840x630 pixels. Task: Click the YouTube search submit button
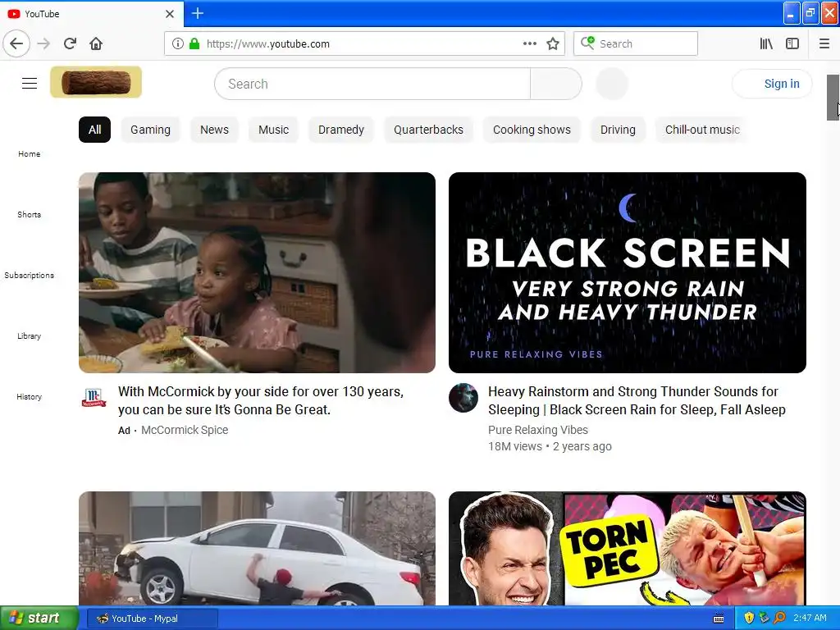(556, 84)
